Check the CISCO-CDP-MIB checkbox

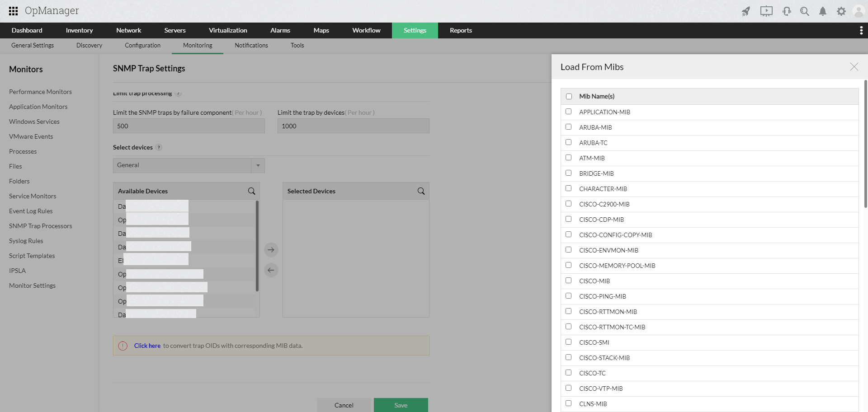(x=569, y=219)
